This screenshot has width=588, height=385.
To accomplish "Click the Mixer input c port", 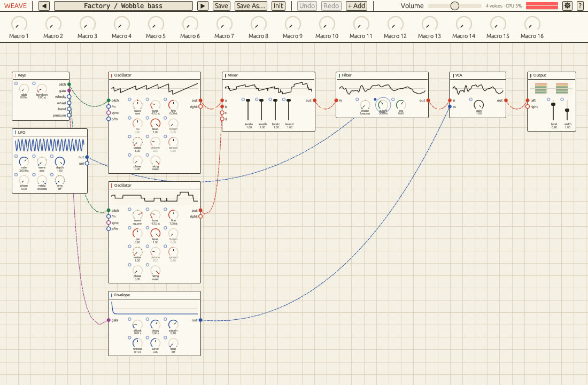I will [222, 113].
